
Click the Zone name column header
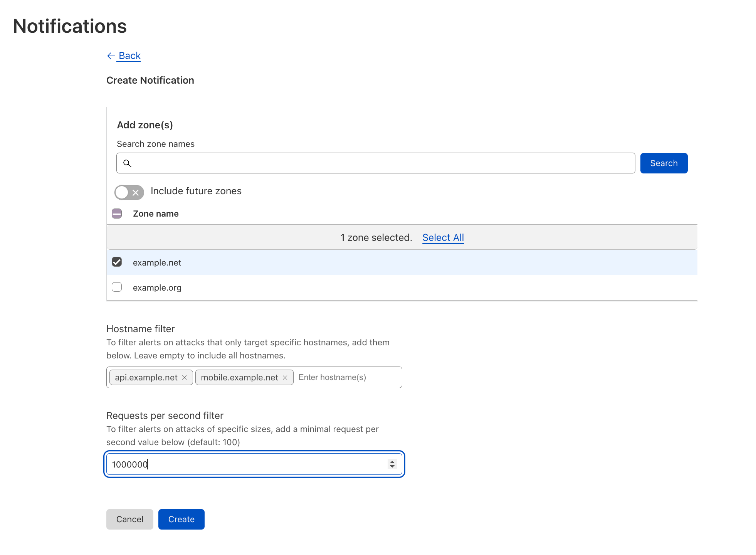coord(156,214)
